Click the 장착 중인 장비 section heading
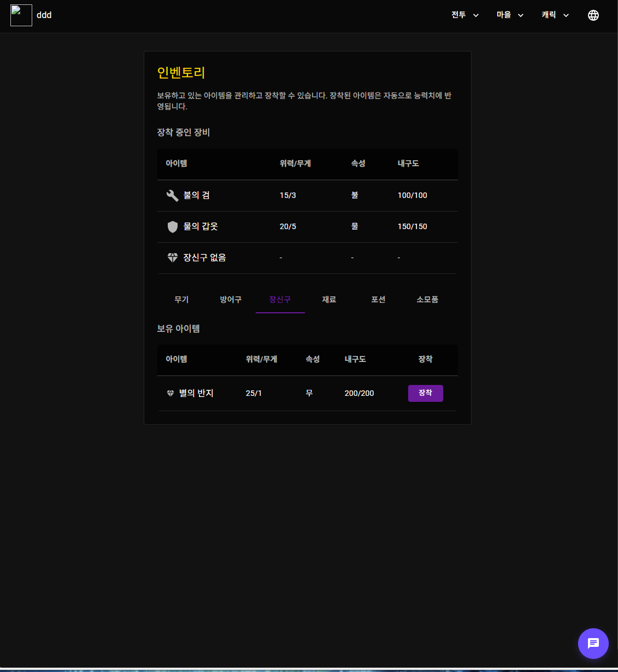618x672 pixels. click(x=184, y=132)
